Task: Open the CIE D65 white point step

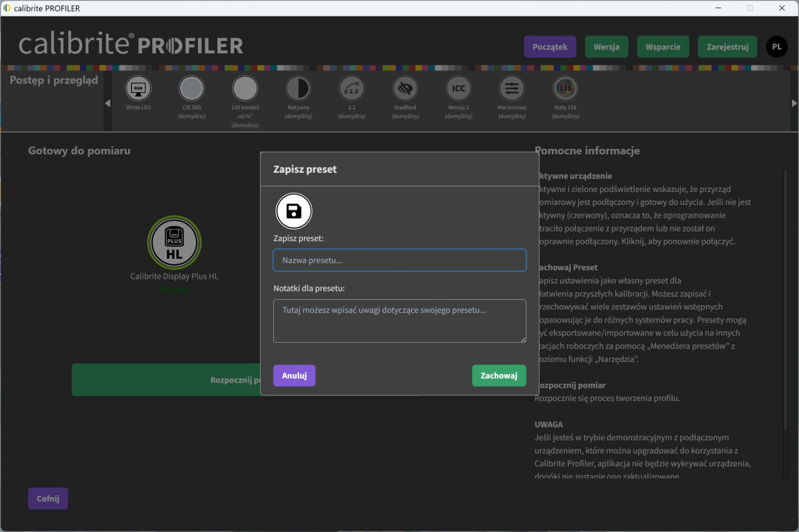Action: tap(192, 89)
